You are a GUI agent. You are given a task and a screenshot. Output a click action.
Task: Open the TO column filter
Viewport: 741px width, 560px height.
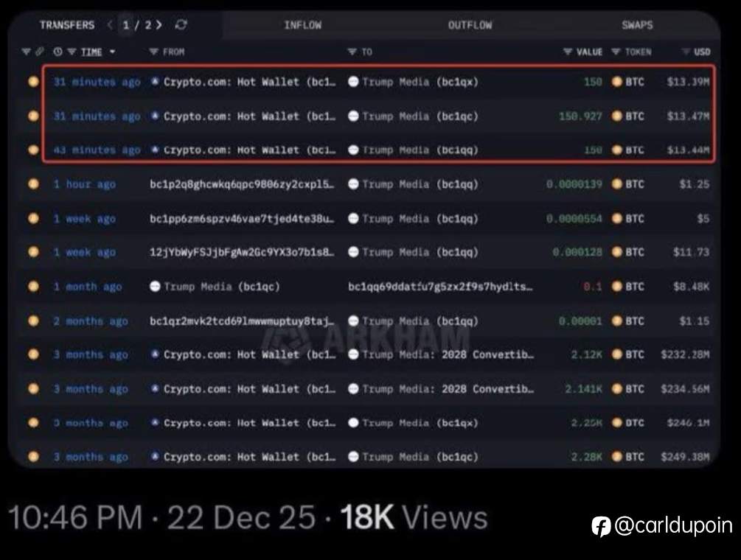click(352, 52)
